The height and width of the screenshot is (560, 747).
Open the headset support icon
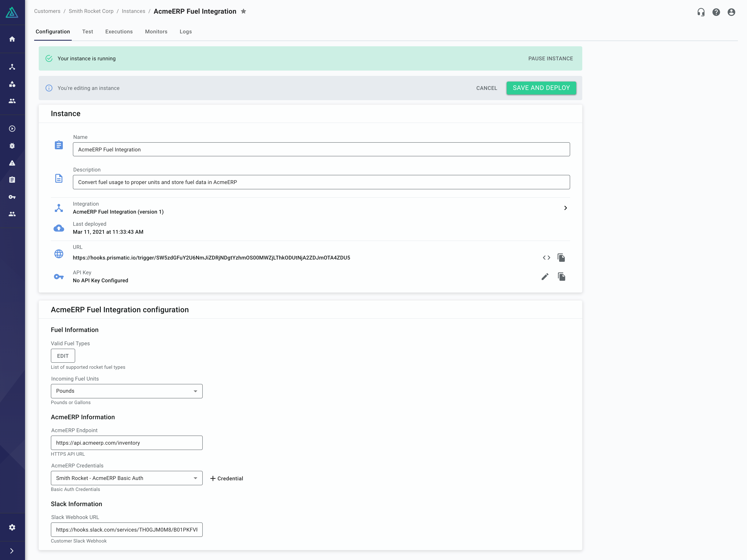click(701, 13)
